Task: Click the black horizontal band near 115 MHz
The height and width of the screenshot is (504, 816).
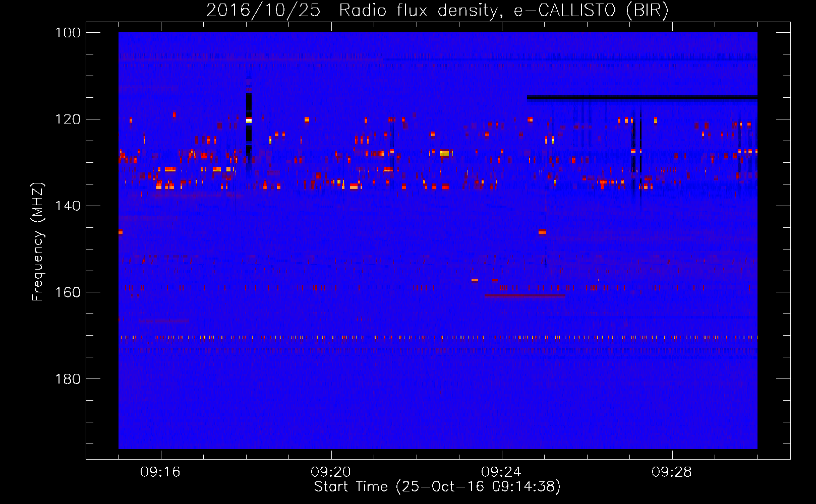Action: pyautogui.click(x=642, y=97)
